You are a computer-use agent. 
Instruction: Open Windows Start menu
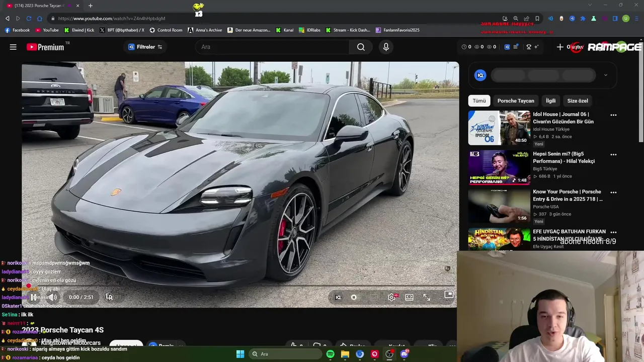tap(240, 354)
